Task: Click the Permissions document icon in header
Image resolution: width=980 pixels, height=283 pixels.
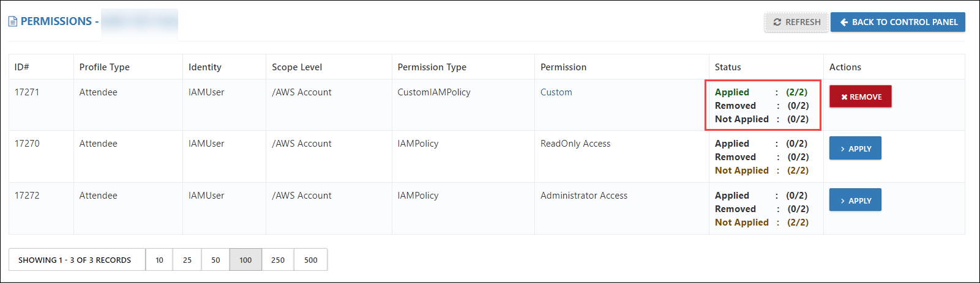Action: [x=13, y=21]
